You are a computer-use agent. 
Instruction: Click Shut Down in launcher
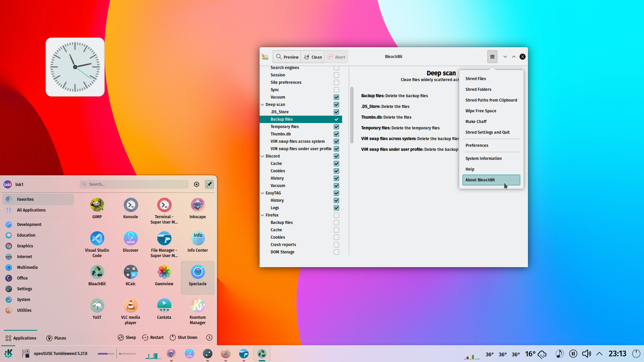coord(183,338)
